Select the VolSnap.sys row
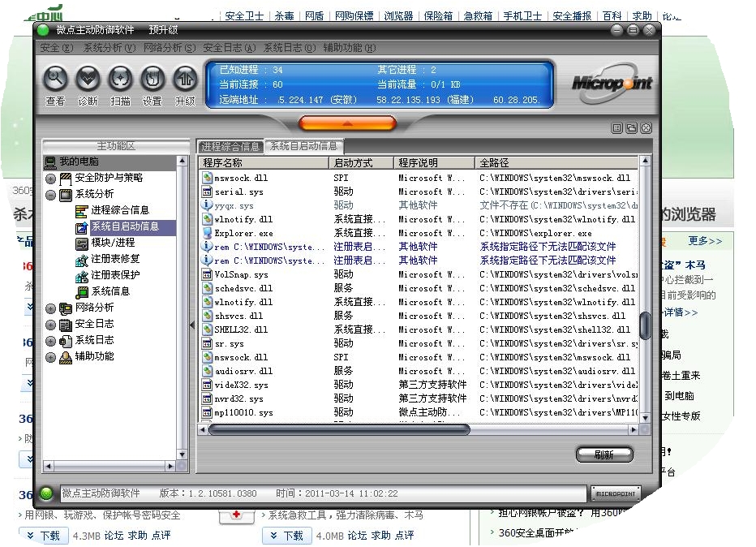Image resolution: width=756 pixels, height=547 pixels. tap(419, 274)
